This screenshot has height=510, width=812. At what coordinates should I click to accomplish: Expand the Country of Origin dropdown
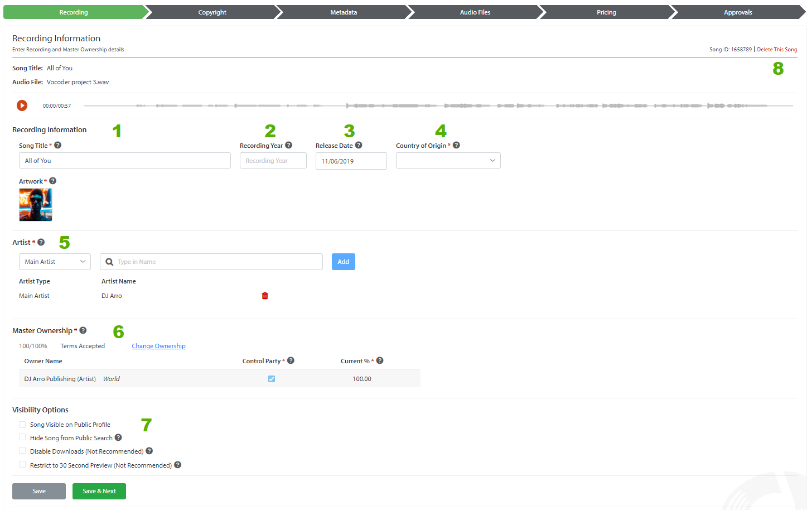(448, 161)
